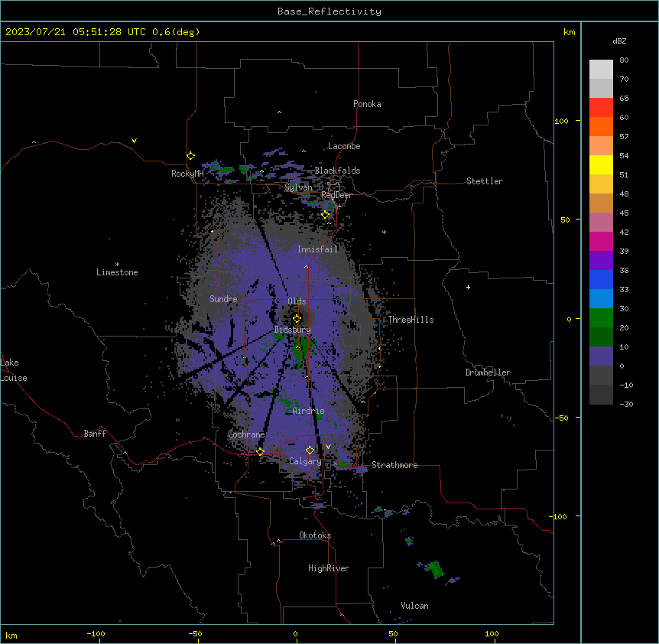659x644 pixels.
Task: Select the yellow 54-51 dBZ swatch
Action: click(601, 164)
